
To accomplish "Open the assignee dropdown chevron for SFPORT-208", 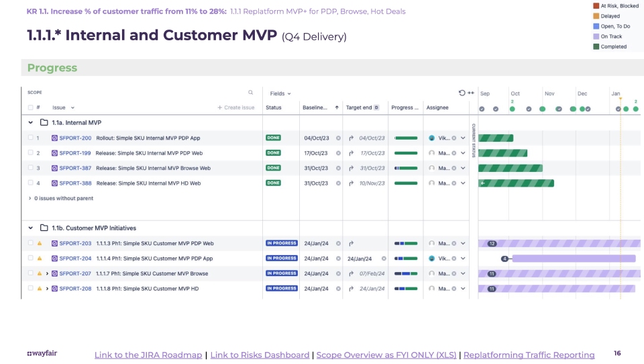I will [463, 289].
